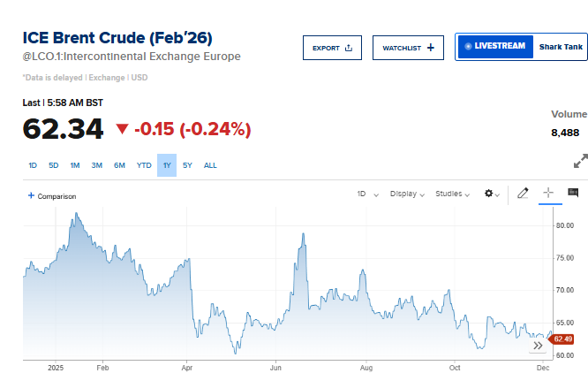Viewport: 588px width, 373px height.
Task: Expand chart to fullscreen
Action: click(580, 162)
